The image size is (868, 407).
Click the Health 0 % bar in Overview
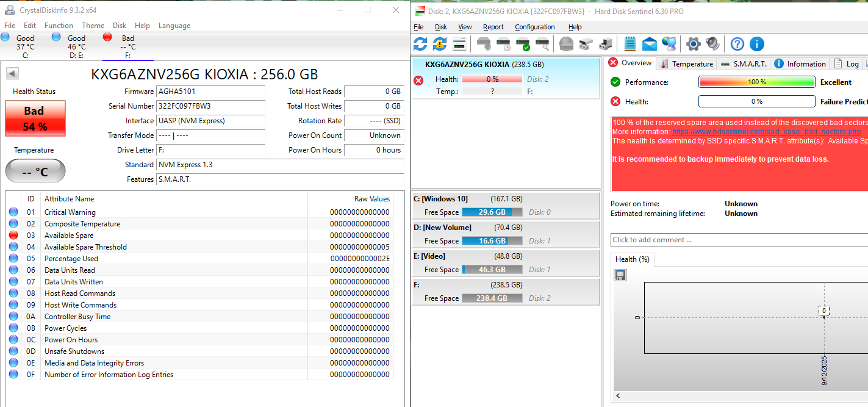click(756, 101)
